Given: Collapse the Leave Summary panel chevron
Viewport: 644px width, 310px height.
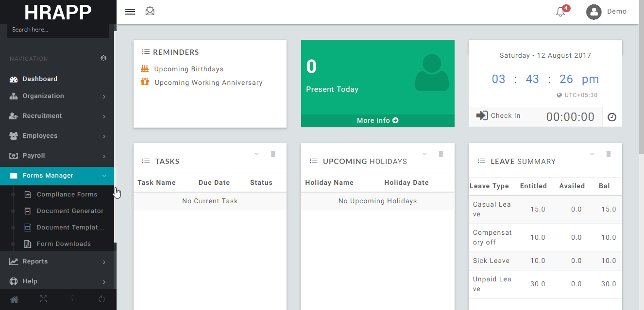Looking at the screenshot, I should (x=592, y=154).
